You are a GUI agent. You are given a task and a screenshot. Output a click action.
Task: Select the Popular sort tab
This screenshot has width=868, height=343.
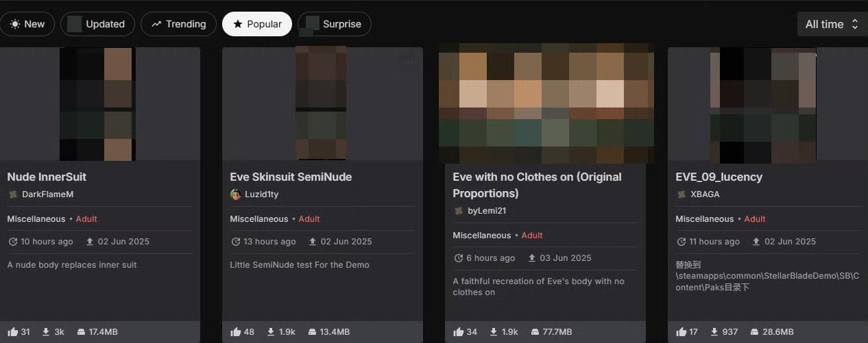[257, 24]
